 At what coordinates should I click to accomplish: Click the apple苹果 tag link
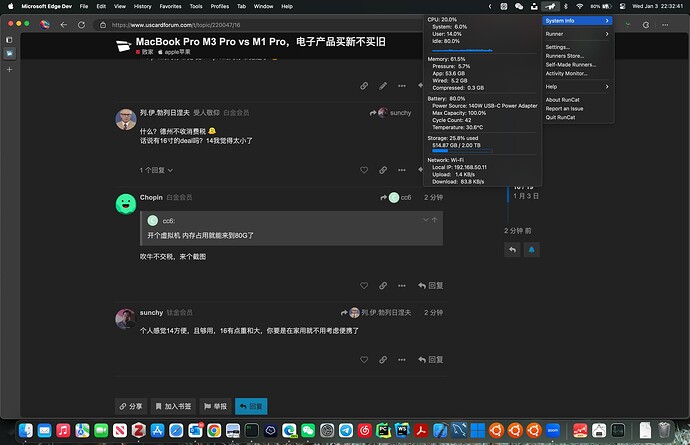pyautogui.click(x=174, y=52)
